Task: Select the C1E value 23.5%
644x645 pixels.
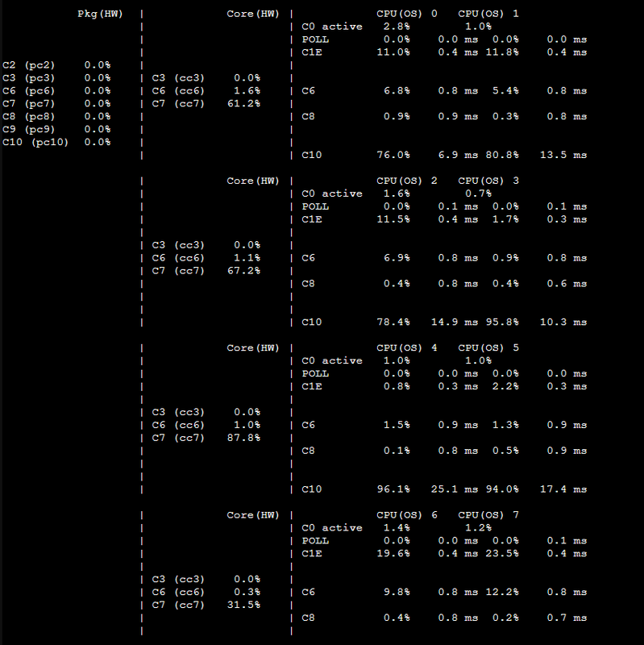Action: point(502,554)
